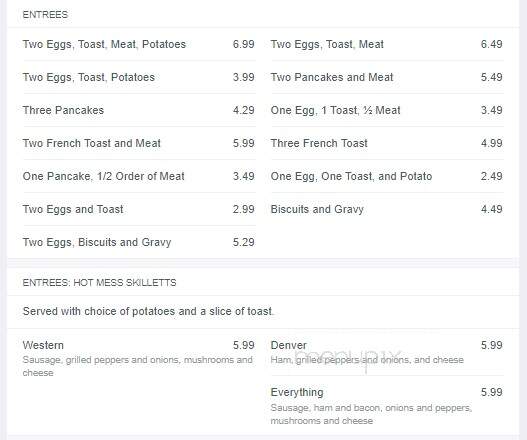Click the served with potatoes and toast note

pos(148,311)
